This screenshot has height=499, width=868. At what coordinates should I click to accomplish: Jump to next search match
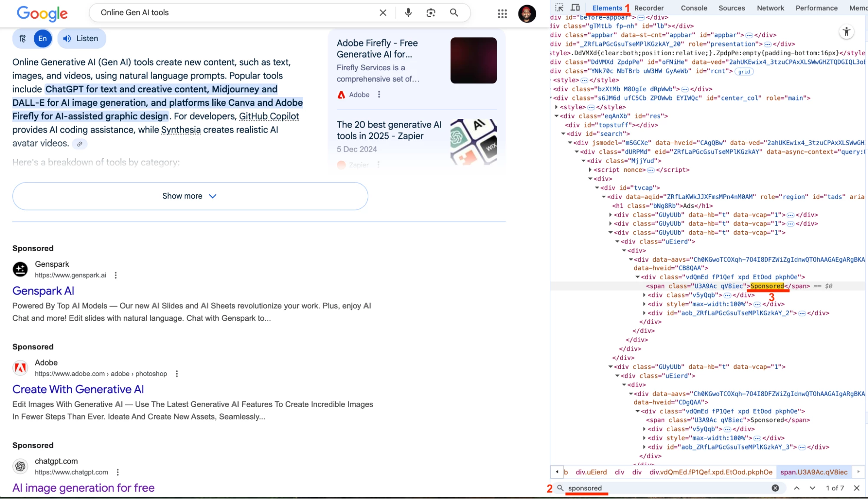click(812, 488)
